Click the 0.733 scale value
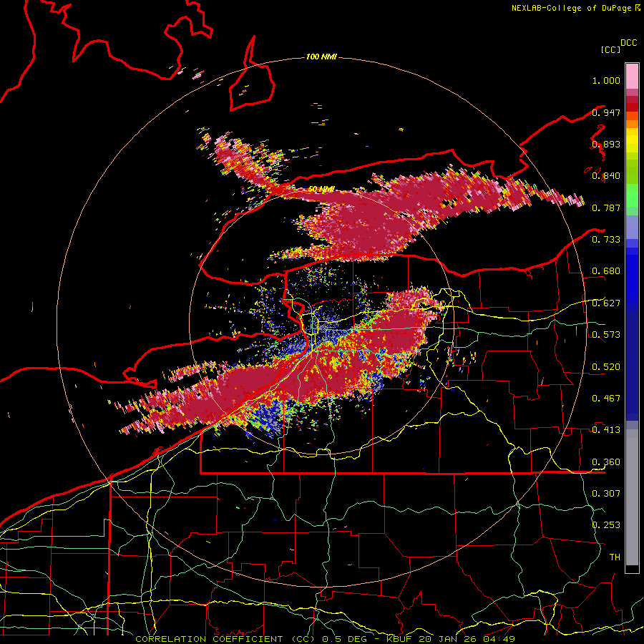The height and width of the screenshot is (644, 644). tap(606, 240)
